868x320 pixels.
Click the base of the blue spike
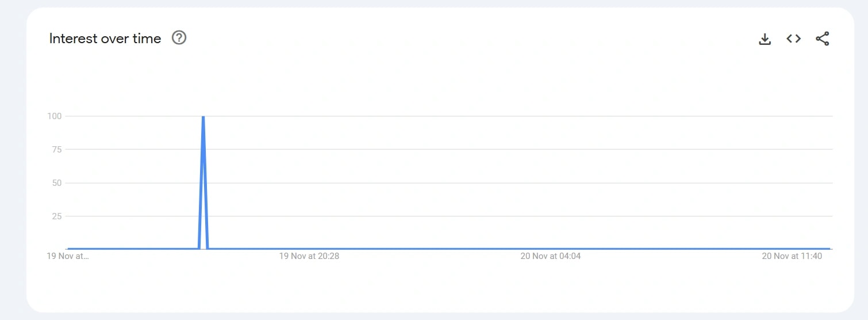tap(203, 247)
